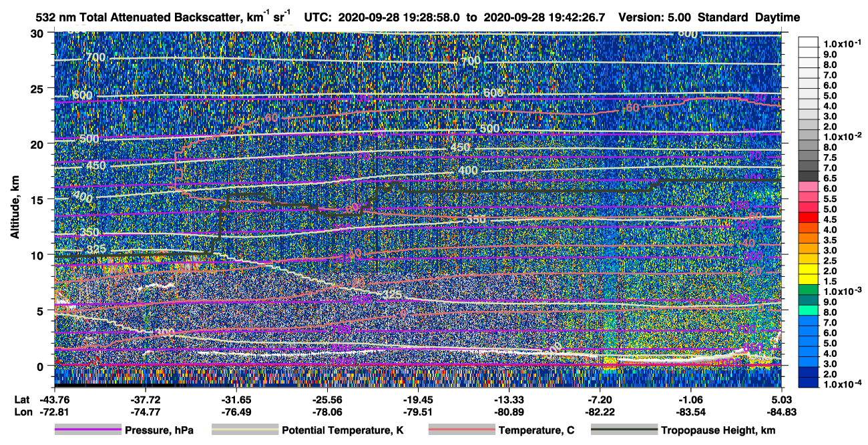Click the "Potential Temperature, K" legend label
868x445 pixels.
point(343,431)
